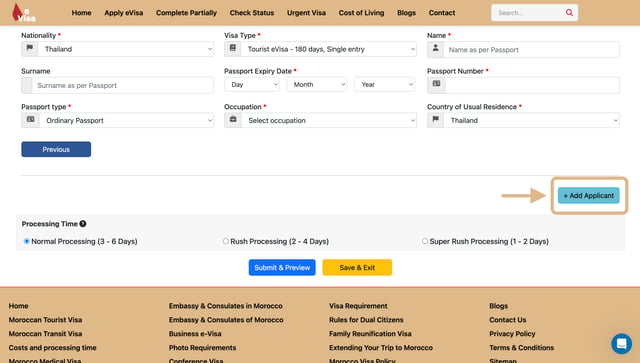This screenshot has height=363, width=640.
Task: Select Rush Processing (2 - 4 Days)
Action: pyautogui.click(x=226, y=241)
